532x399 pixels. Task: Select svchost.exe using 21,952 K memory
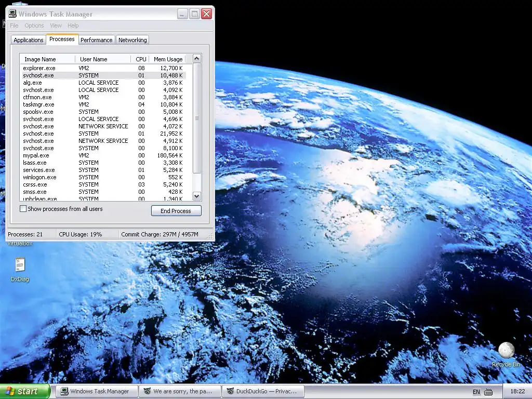(x=103, y=134)
